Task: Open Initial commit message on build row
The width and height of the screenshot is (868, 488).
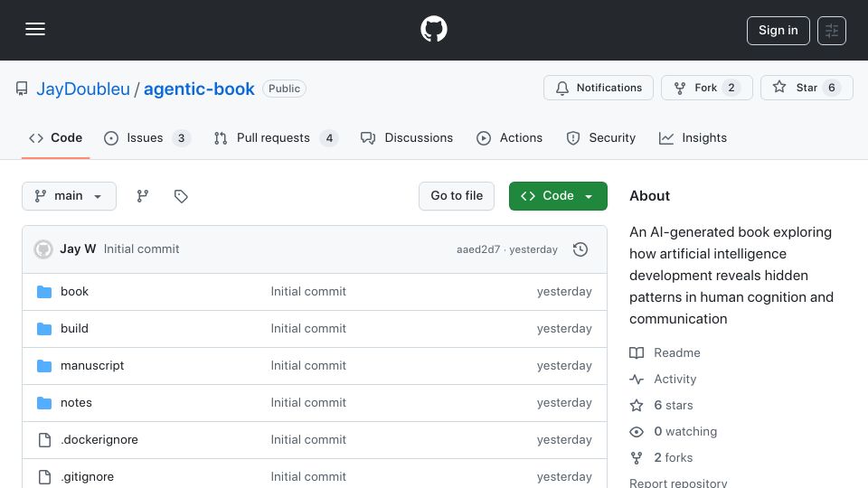Action: (308, 329)
